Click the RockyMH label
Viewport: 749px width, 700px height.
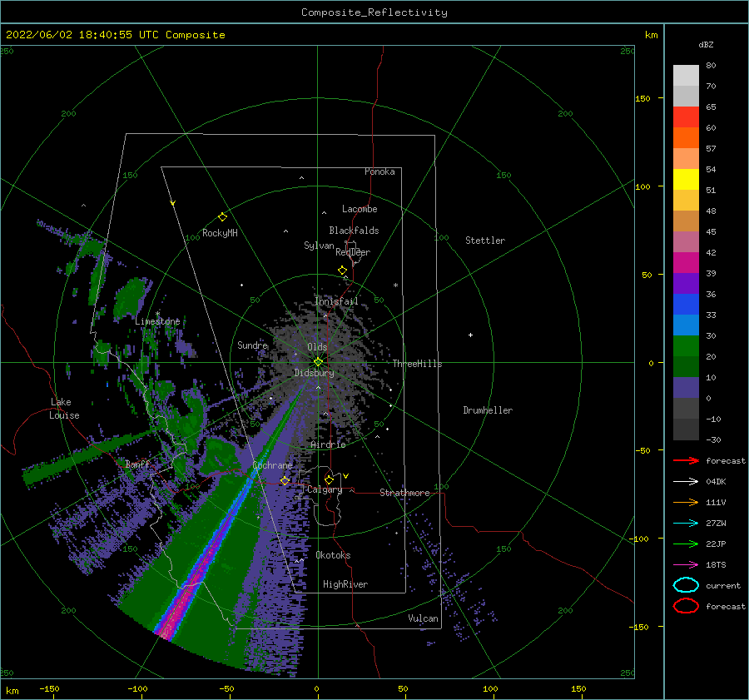[220, 233]
